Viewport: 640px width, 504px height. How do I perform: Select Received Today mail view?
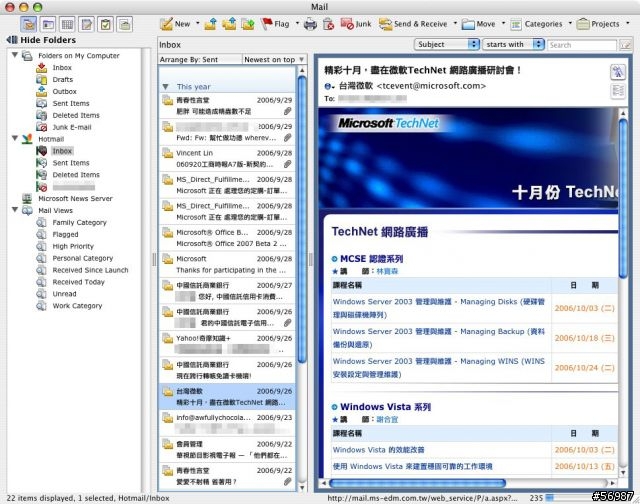78,282
